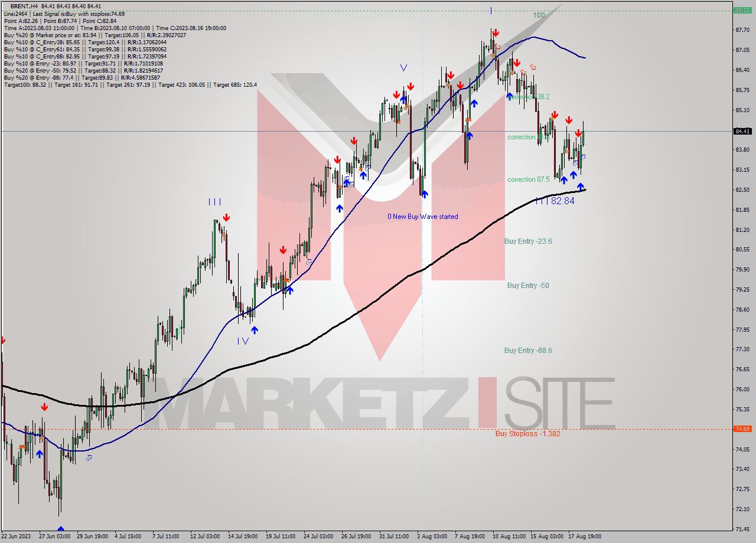756x543 pixels.
Task: Click the '22 Jun 2023' date label
Action: 15,537
